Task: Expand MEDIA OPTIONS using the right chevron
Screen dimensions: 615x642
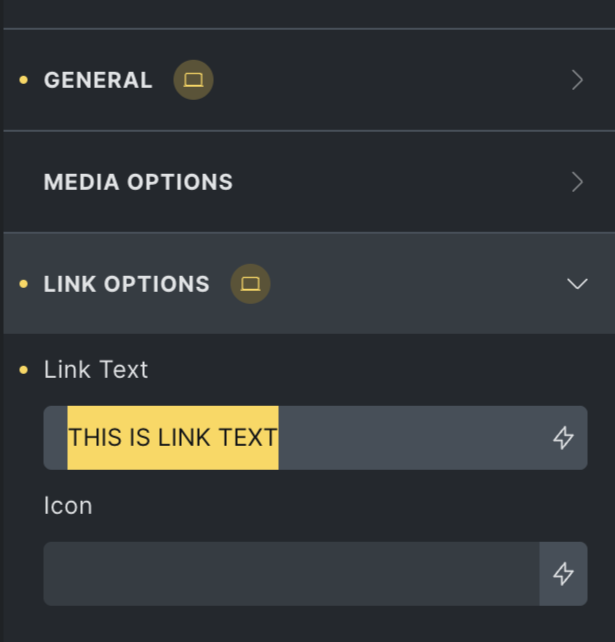Action: coord(577,182)
